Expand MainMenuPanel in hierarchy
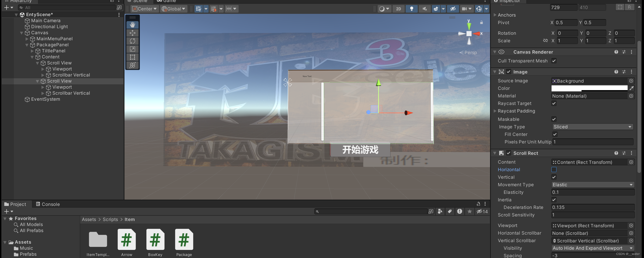 tap(27, 39)
